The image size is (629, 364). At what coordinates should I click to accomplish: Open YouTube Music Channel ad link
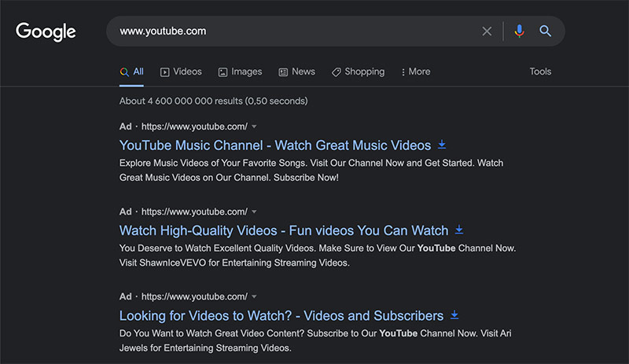click(275, 145)
